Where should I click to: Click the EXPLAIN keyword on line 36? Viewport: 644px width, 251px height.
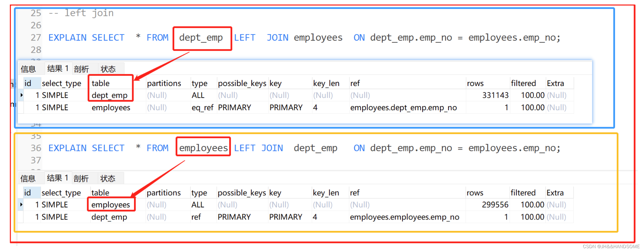tap(67, 148)
